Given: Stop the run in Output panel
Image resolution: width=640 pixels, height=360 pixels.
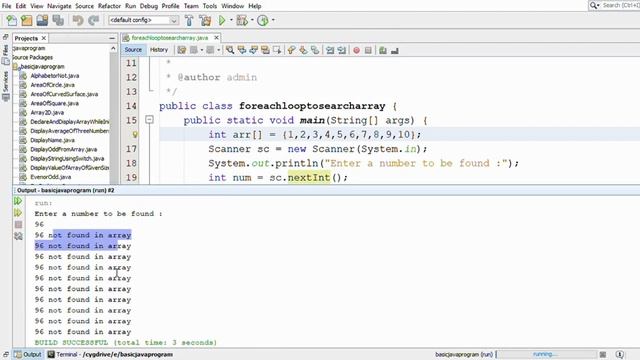Looking at the screenshot, I should pos(18,224).
